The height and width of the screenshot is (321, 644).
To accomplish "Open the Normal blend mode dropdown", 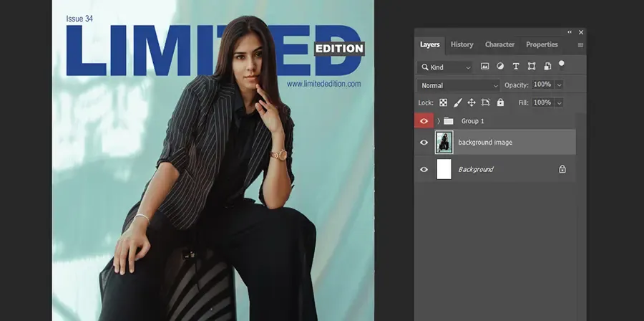I will [459, 85].
